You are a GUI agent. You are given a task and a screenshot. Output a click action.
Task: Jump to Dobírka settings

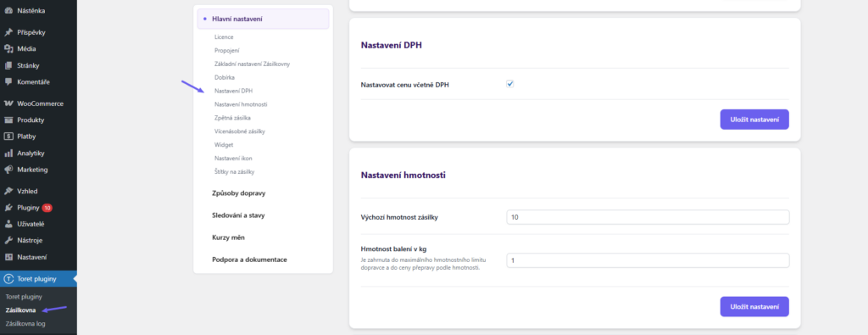click(224, 77)
